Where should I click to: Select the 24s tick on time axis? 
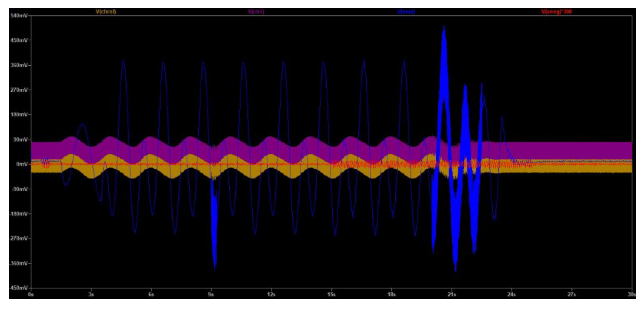pyautogui.click(x=511, y=295)
